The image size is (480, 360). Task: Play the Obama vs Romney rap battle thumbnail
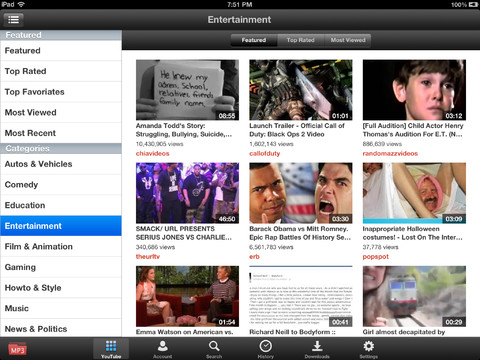tap(301, 193)
